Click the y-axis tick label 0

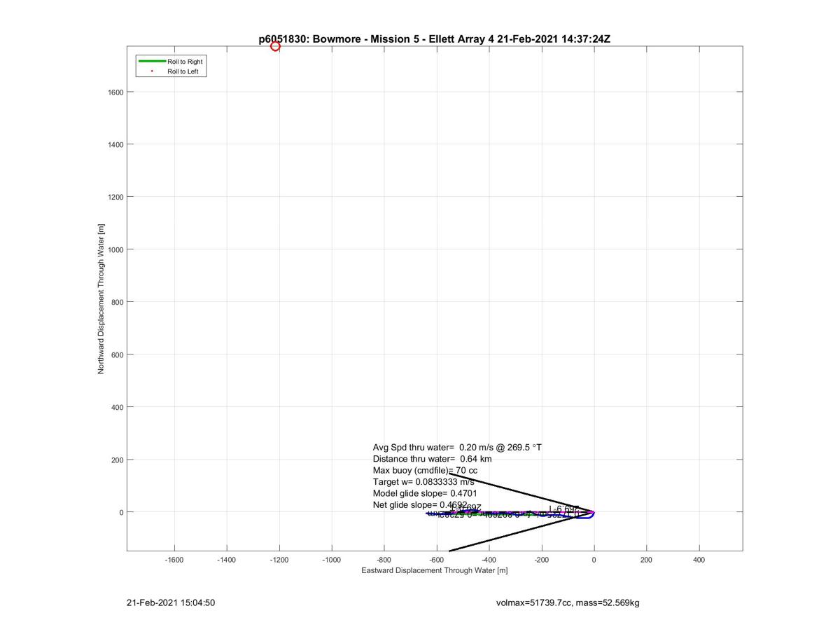(x=121, y=512)
